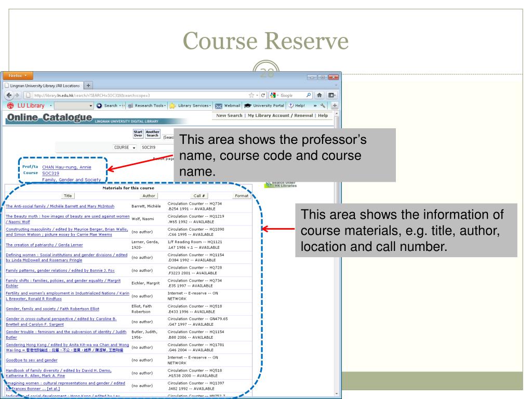Viewport: 532px width, 399px height.
Task: Reload the page with the refresh icon
Action: pos(263,96)
